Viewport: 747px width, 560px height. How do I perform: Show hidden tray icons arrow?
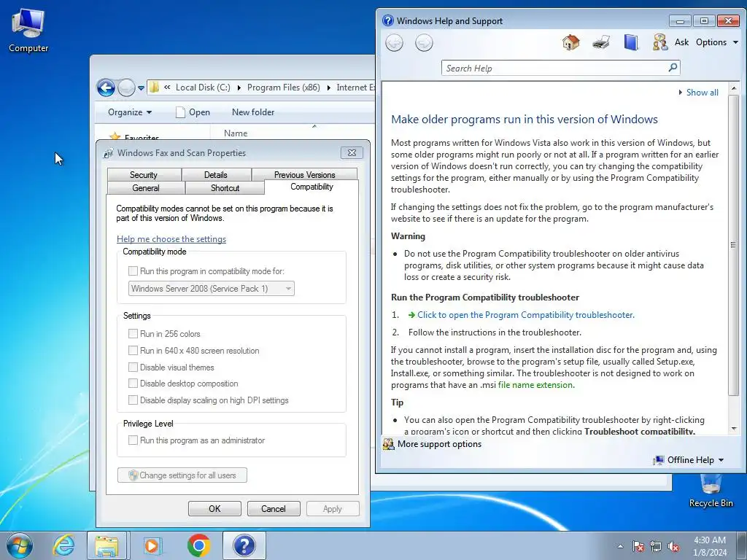pyautogui.click(x=620, y=546)
